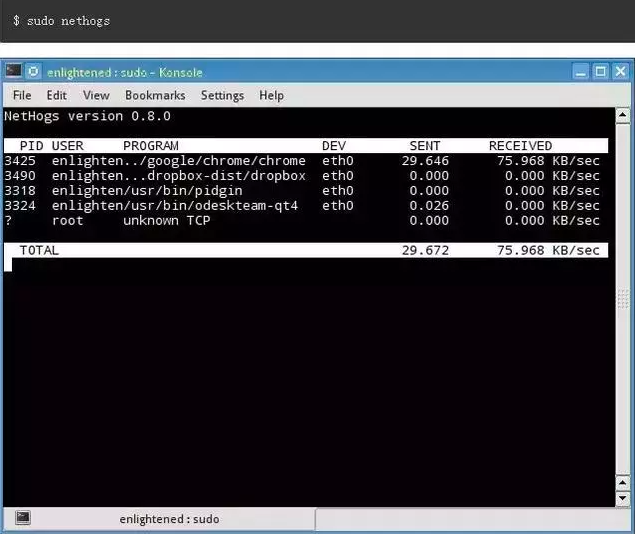This screenshot has height=534, width=635.
Task: Open the Help menu
Action: point(271,96)
